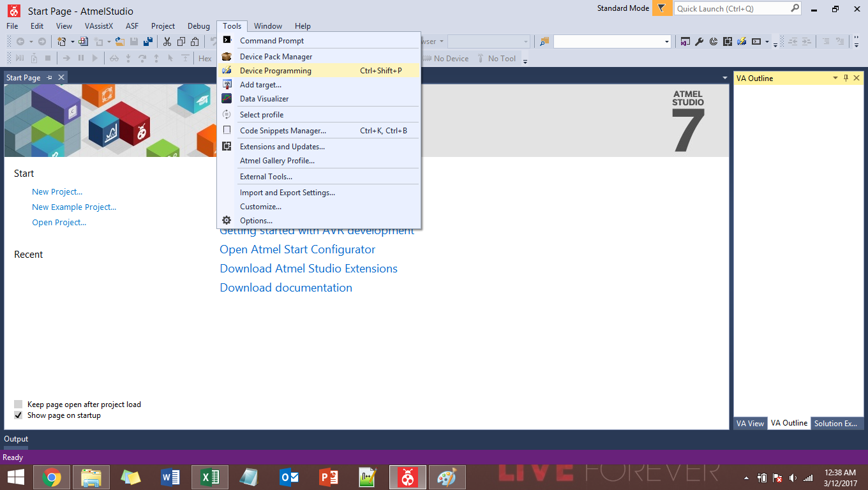Click the Save All toolbar icon
The width and height of the screenshot is (868, 490).
(x=148, y=41)
